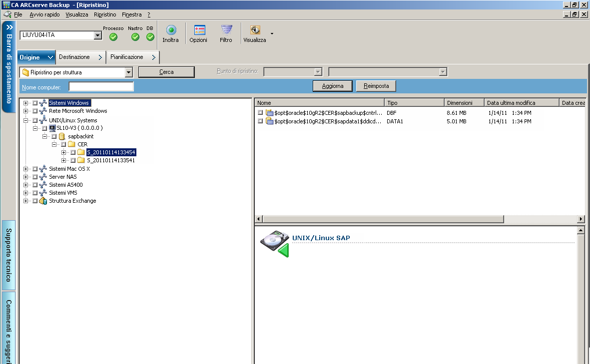
Task: Check the Sistemi Mac OS X checkbox
Action: [35, 169]
